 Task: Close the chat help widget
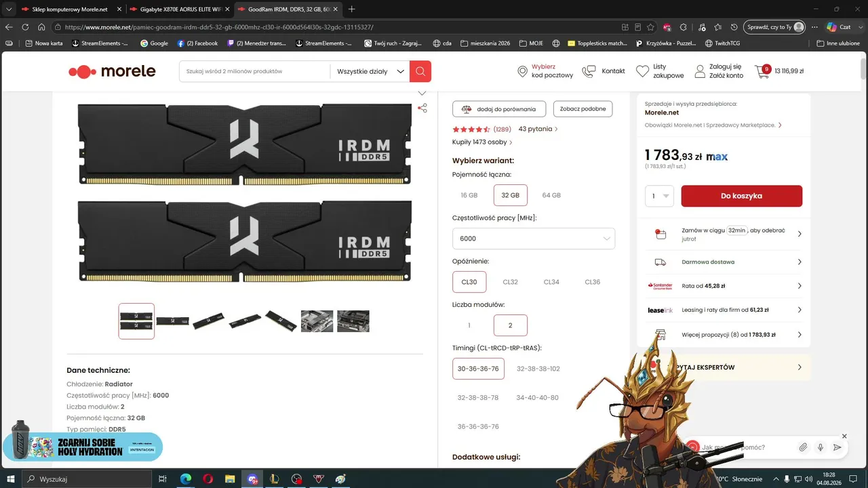[844, 436]
